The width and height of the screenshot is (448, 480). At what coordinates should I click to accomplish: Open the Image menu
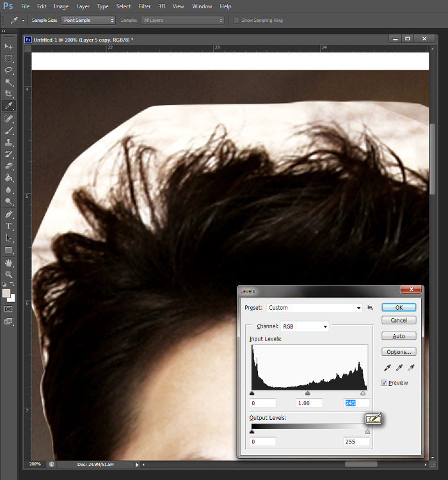61,6
